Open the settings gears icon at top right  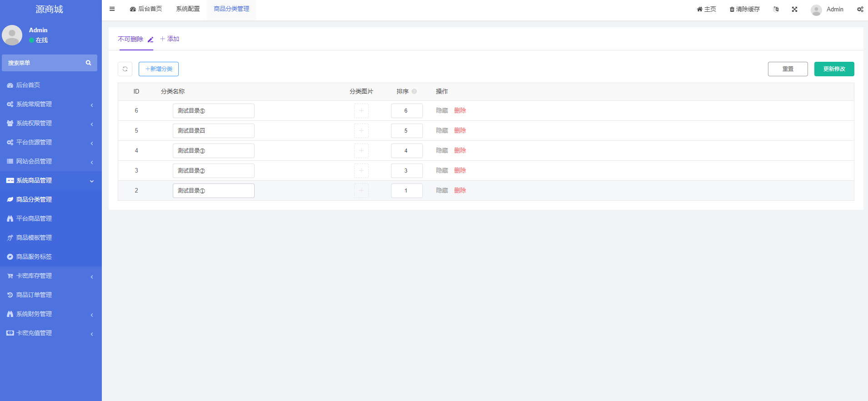click(860, 9)
